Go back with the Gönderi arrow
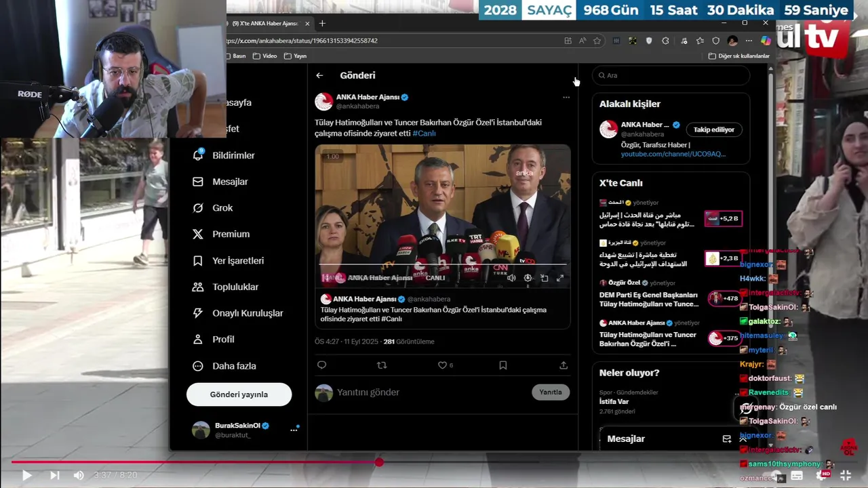The image size is (868, 488). tap(319, 75)
